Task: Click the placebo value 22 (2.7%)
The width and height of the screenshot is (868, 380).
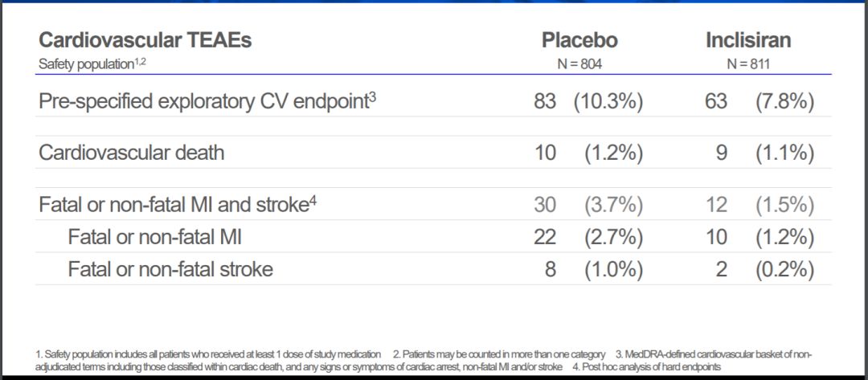Action: pos(589,237)
